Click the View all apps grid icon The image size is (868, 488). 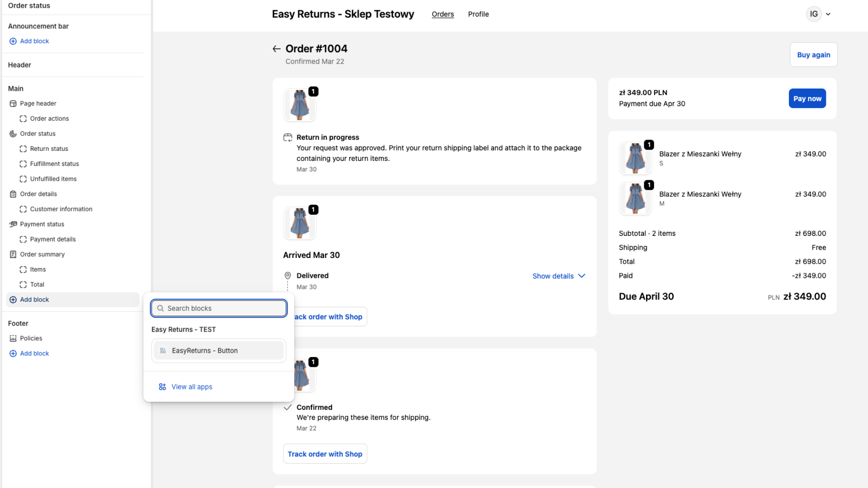click(x=162, y=386)
